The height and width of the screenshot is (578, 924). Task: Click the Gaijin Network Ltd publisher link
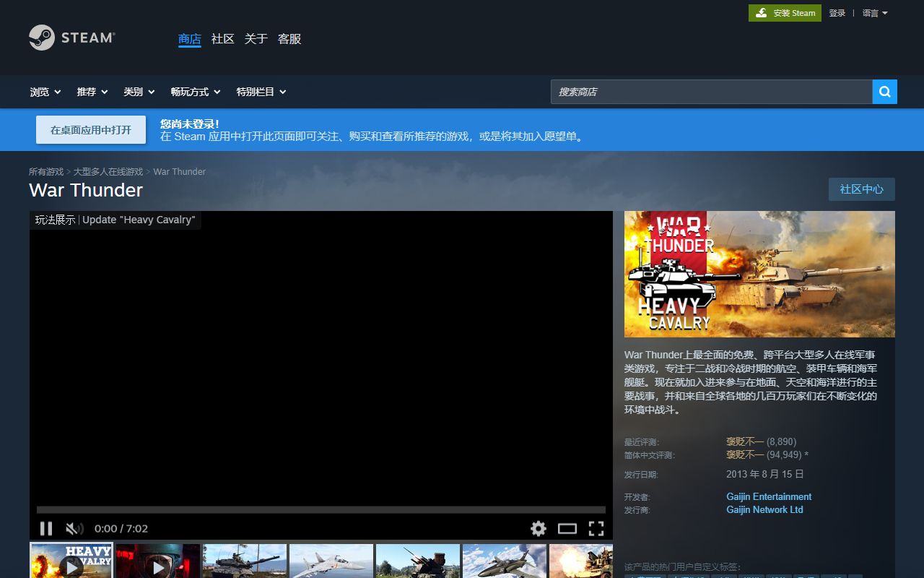[764, 509]
